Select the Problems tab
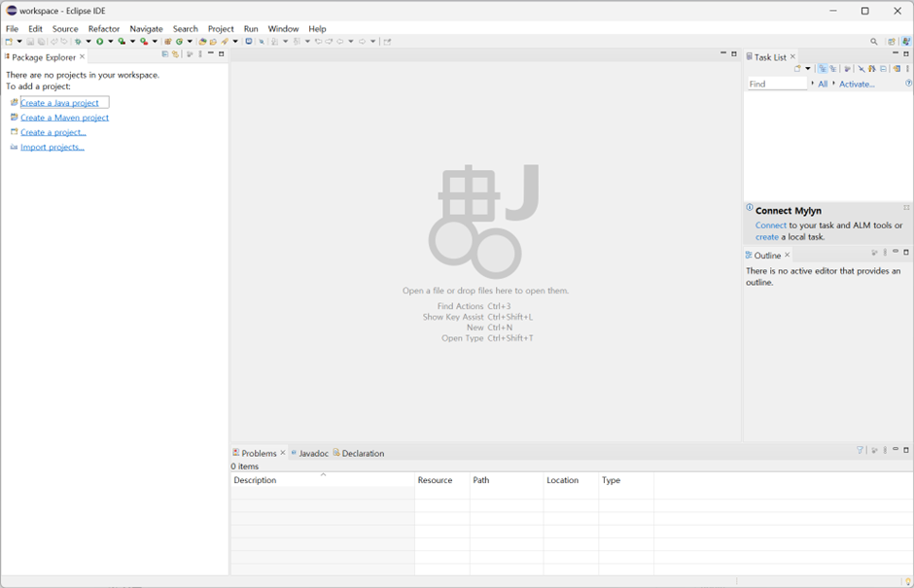The image size is (914, 588). [x=259, y=453]
